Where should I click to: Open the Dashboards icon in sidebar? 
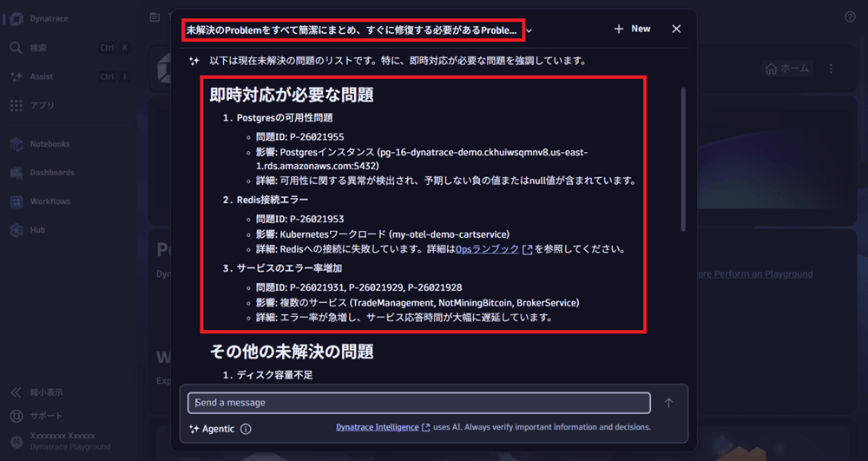pos(16,173)
